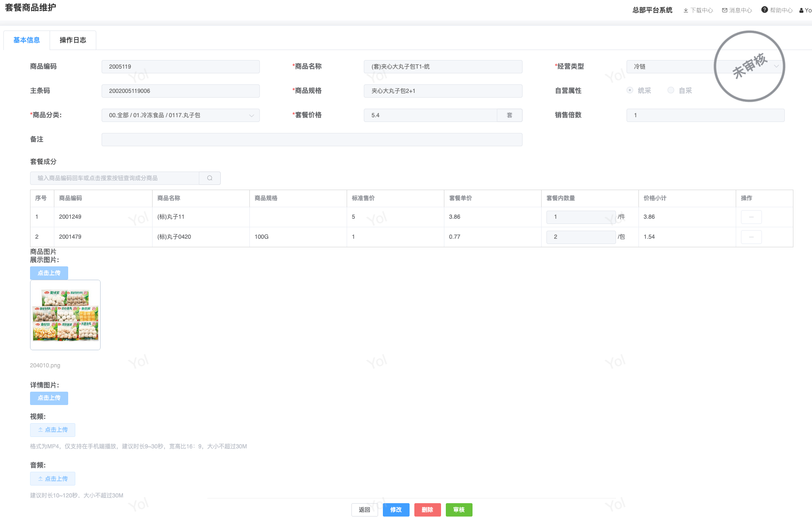Viewport: 812px width, 517px height.
Task: Open the 经营类型 dropdown
Action: 706,67
